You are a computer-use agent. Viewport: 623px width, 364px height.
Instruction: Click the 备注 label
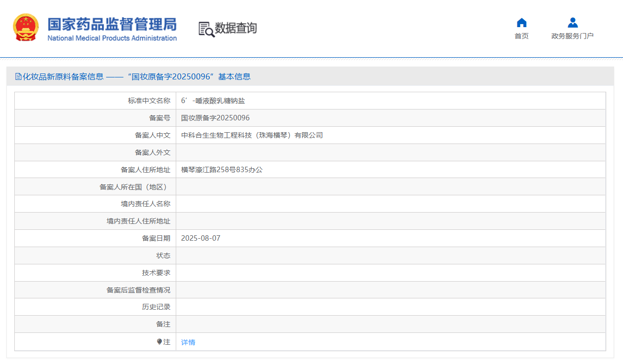[163, 324]
